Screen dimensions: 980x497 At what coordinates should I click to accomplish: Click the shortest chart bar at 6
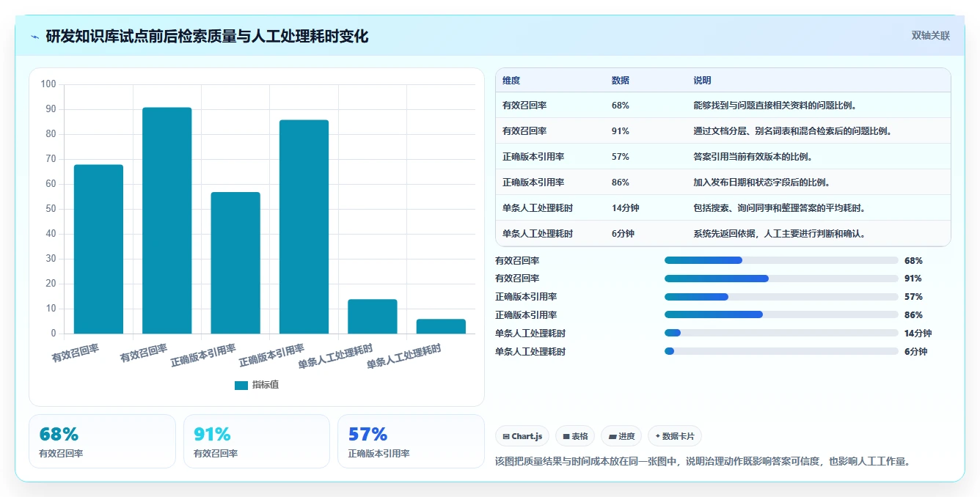[441, 326]
